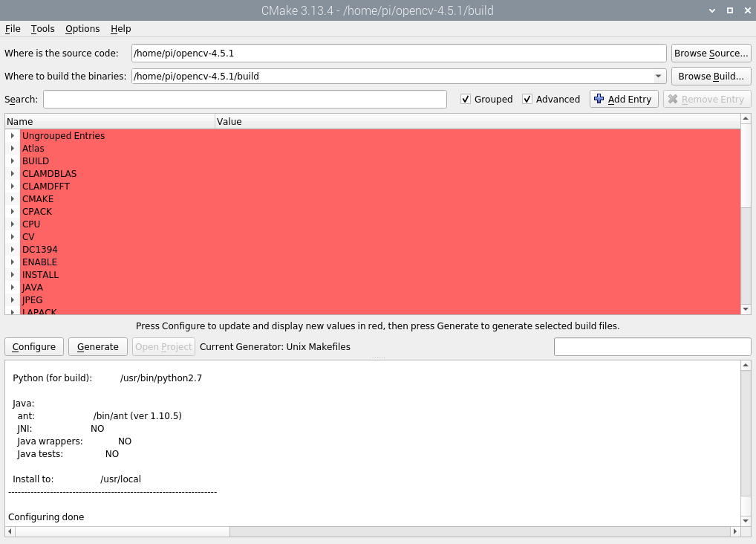This screenshot has width=756, height=544.
Task: Open the Help menu
Action: coord(120,28)
